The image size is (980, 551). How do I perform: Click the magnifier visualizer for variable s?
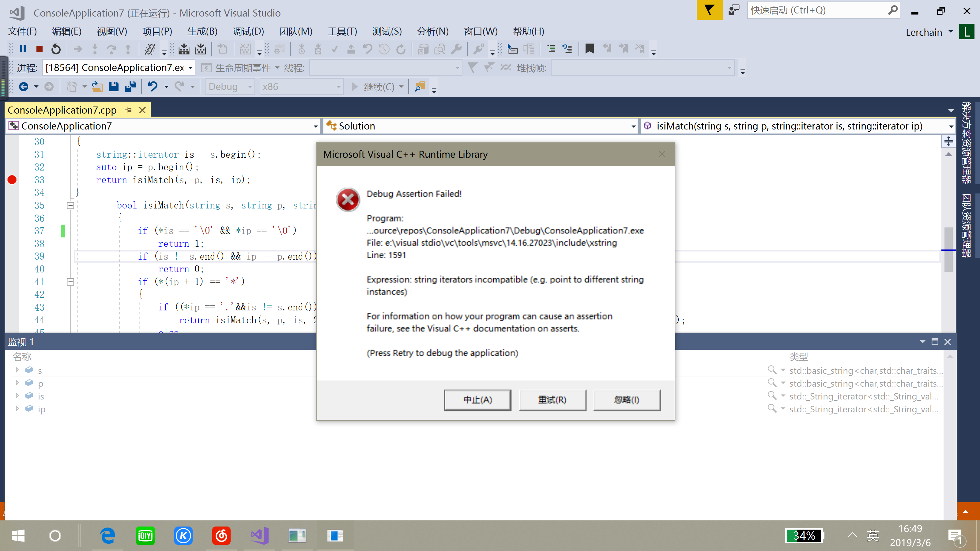[x=771, y=370]
